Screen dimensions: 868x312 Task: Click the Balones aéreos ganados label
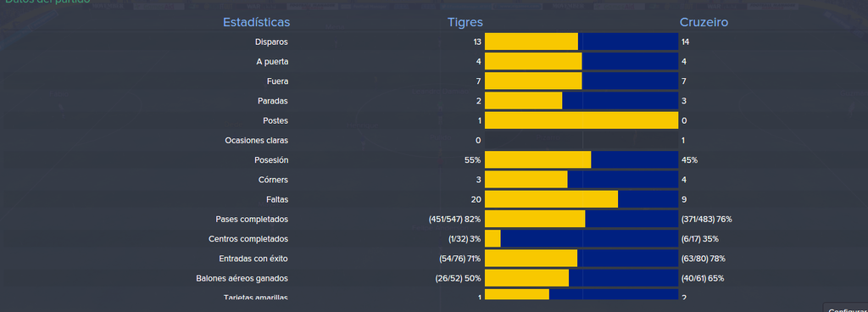tap(242, 278)
